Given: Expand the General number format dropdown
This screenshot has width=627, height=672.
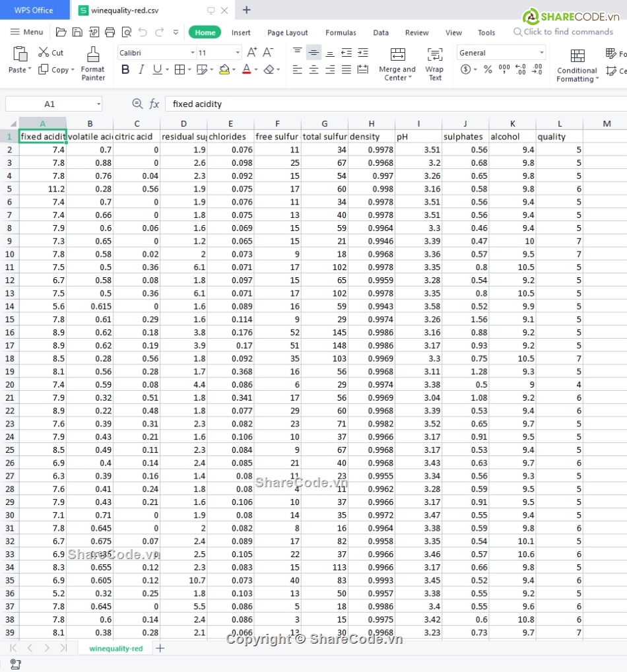Looking at the screenshot, I should (541, 53).
